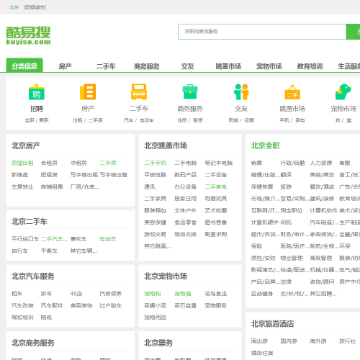Open the green 北京全职 section heading
This screenshot has width=360, height=360.
coord(265,146)
